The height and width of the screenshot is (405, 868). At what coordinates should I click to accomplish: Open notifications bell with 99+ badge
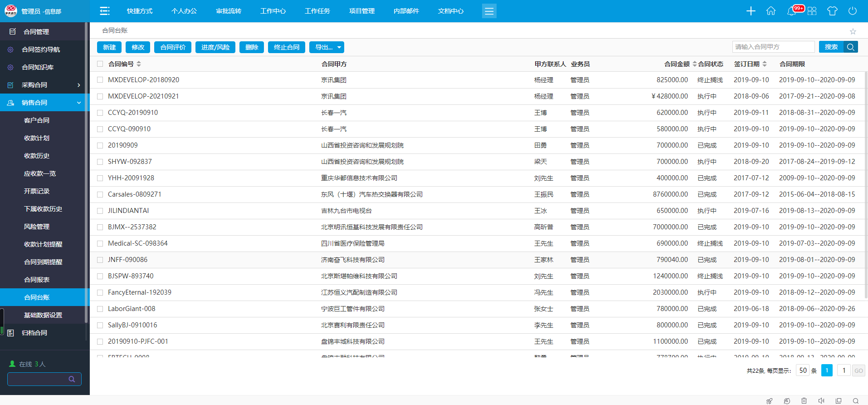(791, 11)
